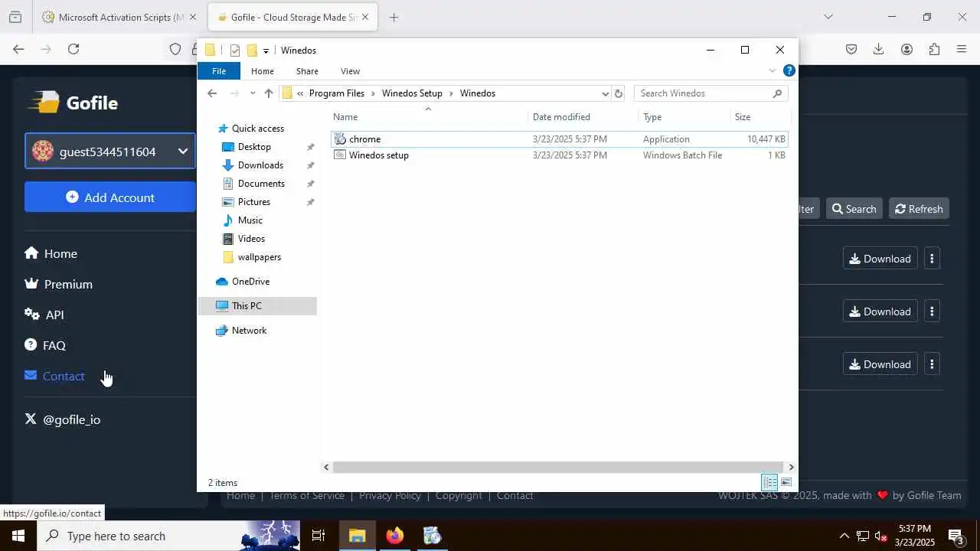Viewport: 980px width, 551px height.
Task: Expand the File Explorer ribbon chevron
Action: (x=773, y=71)
